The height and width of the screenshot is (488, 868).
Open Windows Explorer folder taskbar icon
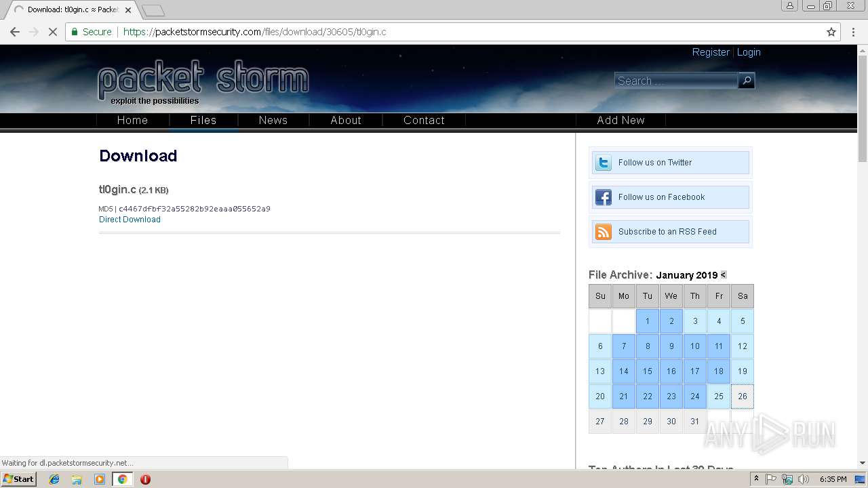tap(77, 479)
